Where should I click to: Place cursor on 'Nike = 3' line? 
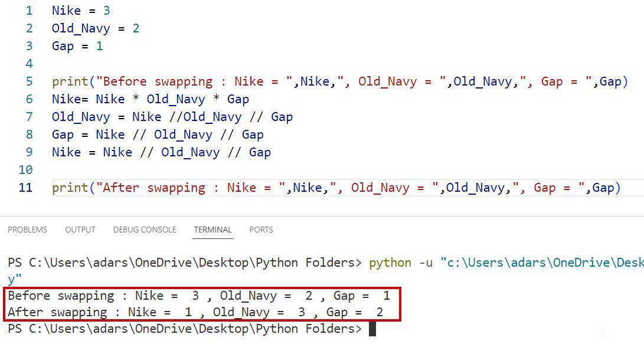81,11
